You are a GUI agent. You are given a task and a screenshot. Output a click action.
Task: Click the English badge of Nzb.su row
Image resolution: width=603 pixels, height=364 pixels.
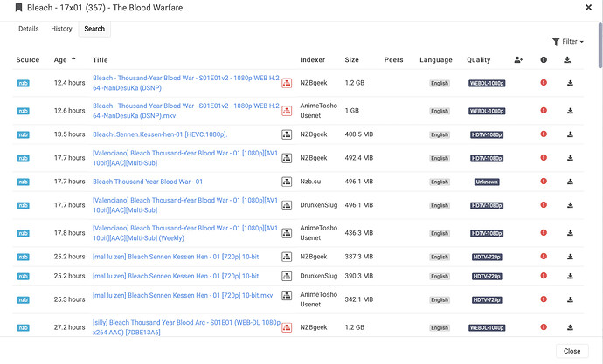[x=440, y=182]
